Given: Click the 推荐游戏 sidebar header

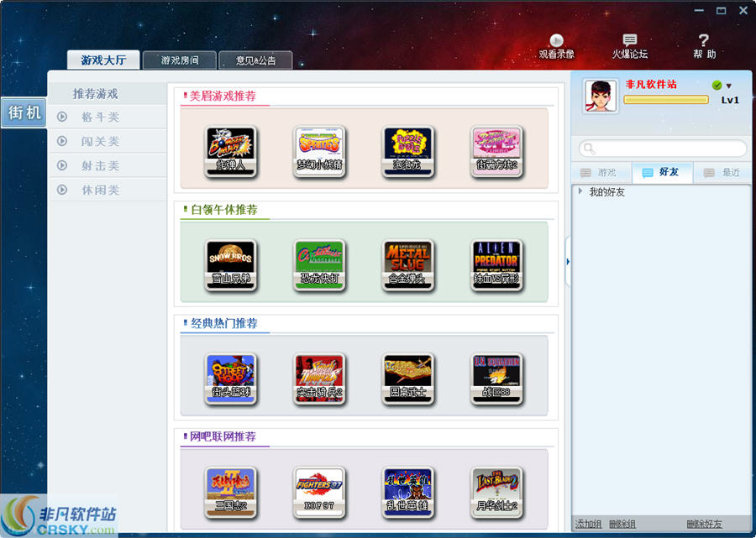Looking at the screenshot, I should pyautogui.click(x=96, y=94).
